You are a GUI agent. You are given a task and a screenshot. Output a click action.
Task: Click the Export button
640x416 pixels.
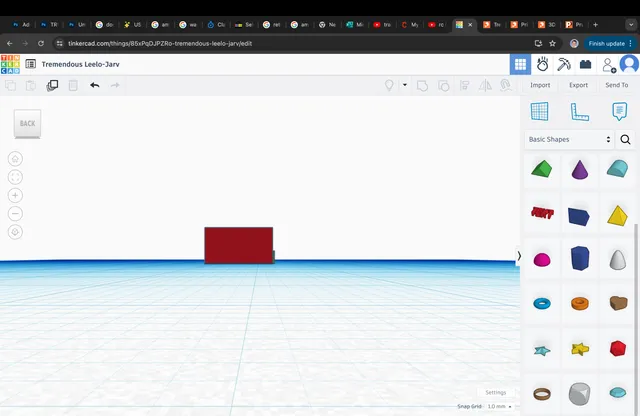coord(578,85)
